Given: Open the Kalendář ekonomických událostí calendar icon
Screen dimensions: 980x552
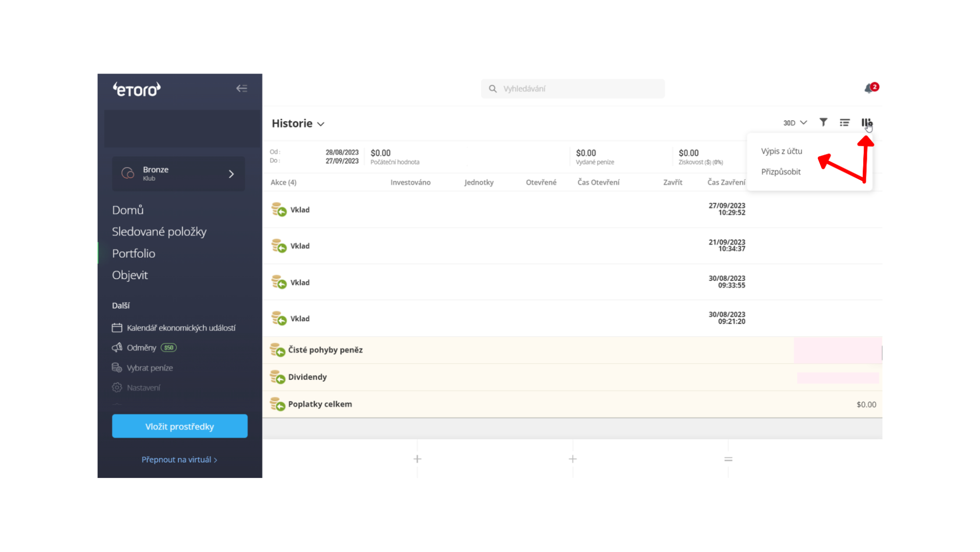Looking at the screenshot, I should (x=117, y=327).
